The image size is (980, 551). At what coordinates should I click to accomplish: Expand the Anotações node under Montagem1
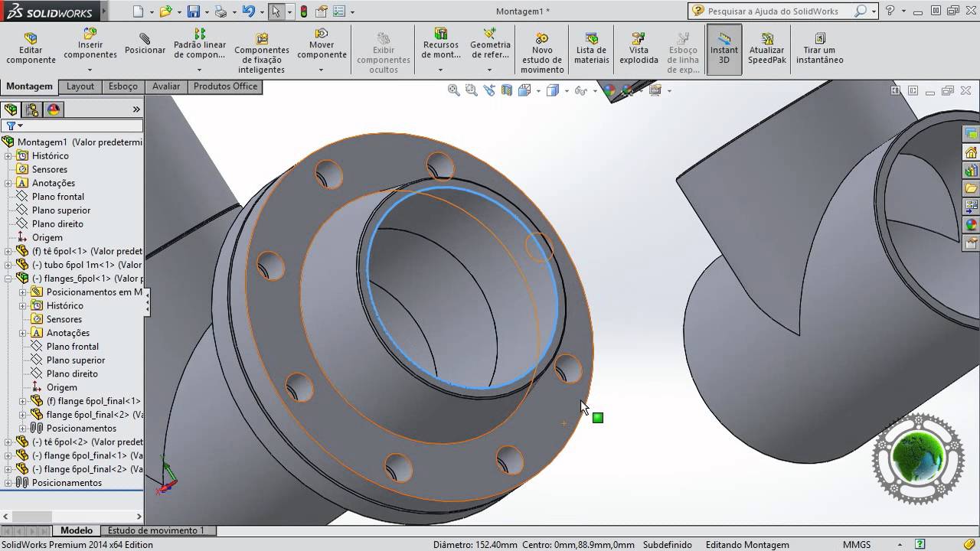coord(8,184)
